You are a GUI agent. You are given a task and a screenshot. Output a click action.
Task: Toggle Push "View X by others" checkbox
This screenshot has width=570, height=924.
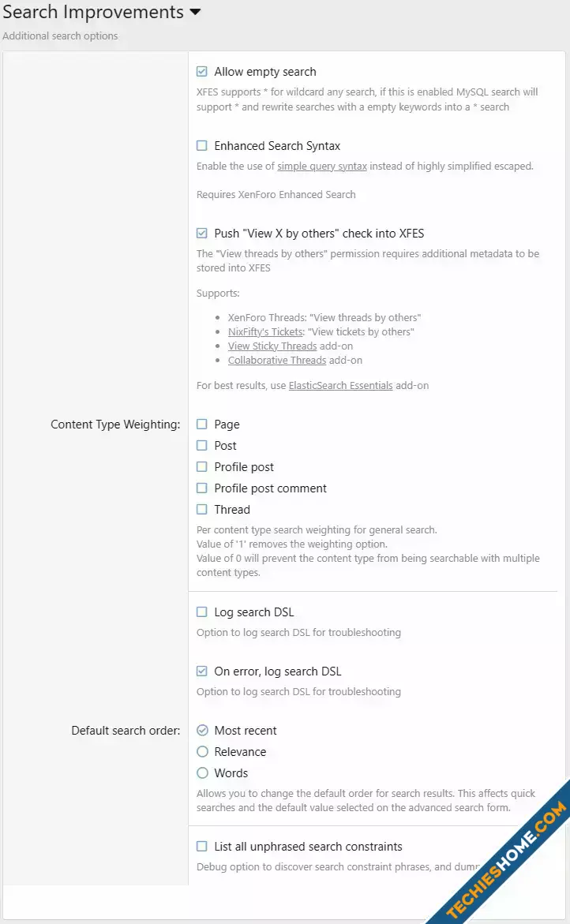tap(201, 233)
